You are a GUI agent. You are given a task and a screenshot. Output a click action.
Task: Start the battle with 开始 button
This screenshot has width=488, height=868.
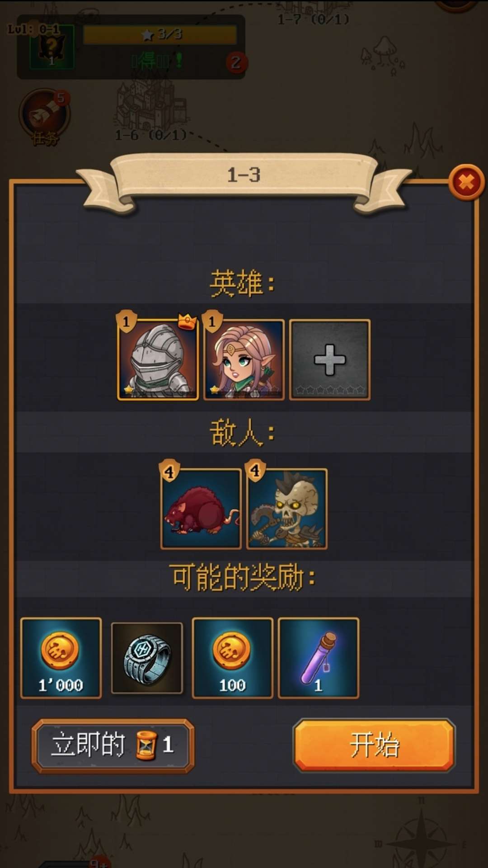point(374,745)
